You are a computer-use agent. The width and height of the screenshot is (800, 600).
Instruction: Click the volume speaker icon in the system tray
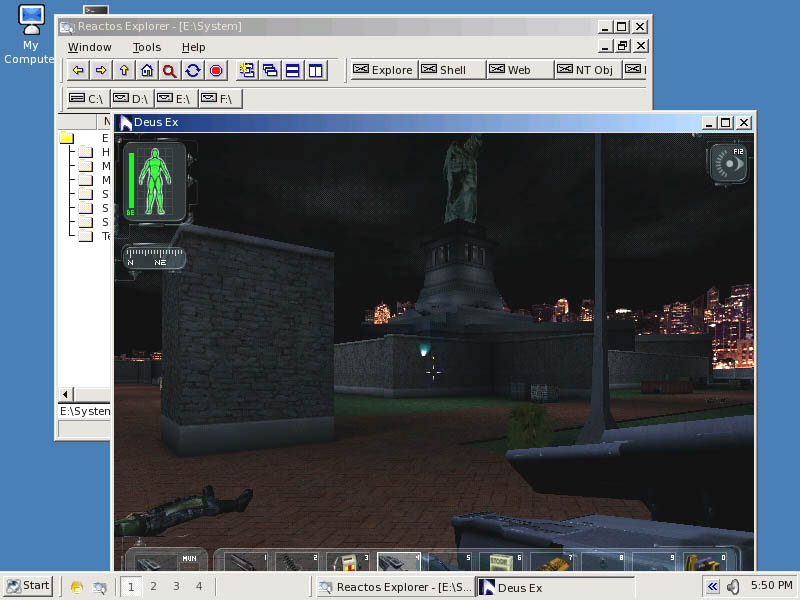[x=733, y=586]
